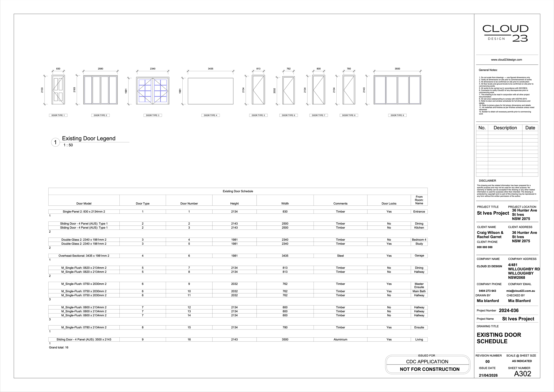Open the www.cloud23design.com website link
Screen dimensions: 554x392
(x=506, y=60)
